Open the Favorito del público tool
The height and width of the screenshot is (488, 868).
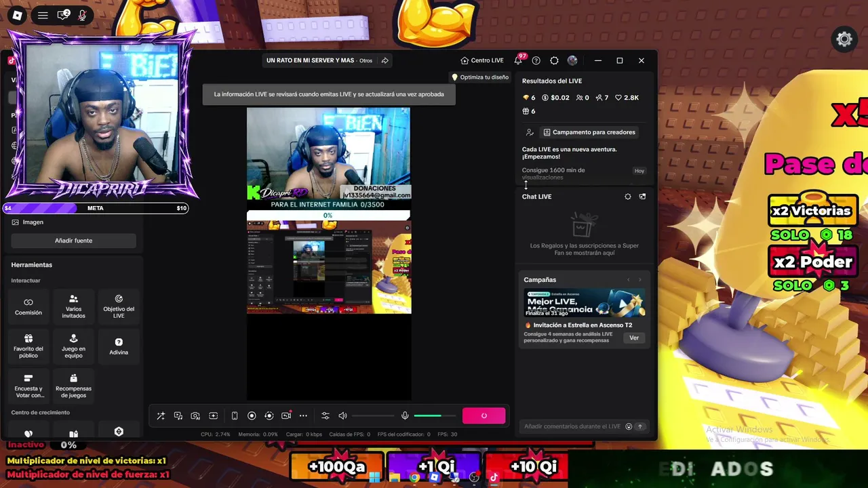28,346
